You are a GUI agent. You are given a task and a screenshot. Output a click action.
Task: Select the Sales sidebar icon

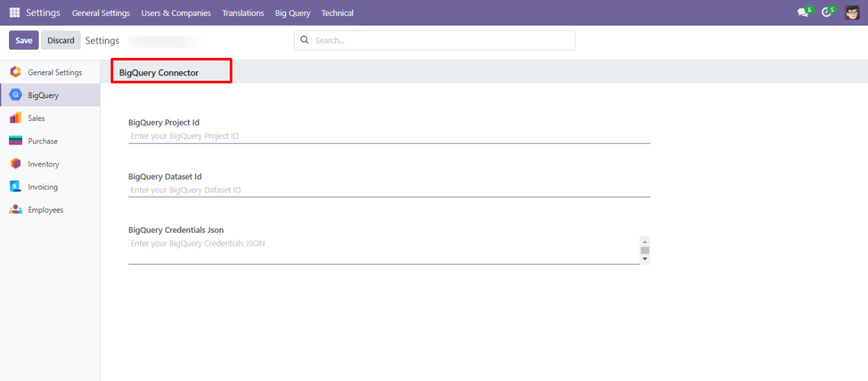(15, 118)
